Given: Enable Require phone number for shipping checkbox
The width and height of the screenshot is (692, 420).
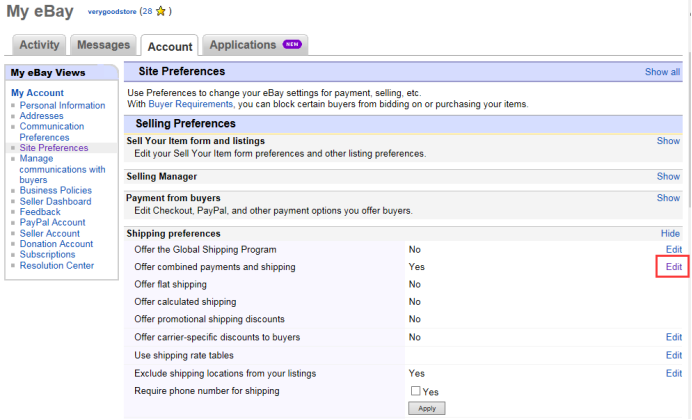Looking at the screenshot, I should tap(415, 391).
